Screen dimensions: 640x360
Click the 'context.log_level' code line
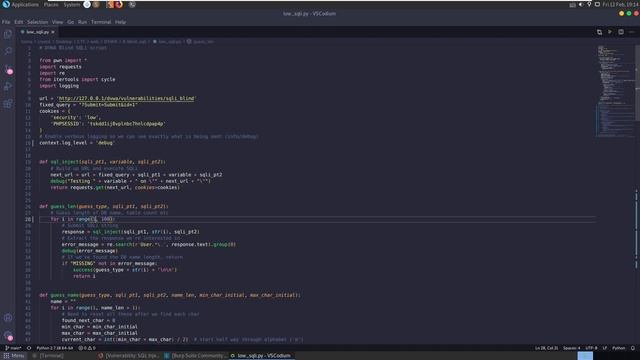pos(76,143)
